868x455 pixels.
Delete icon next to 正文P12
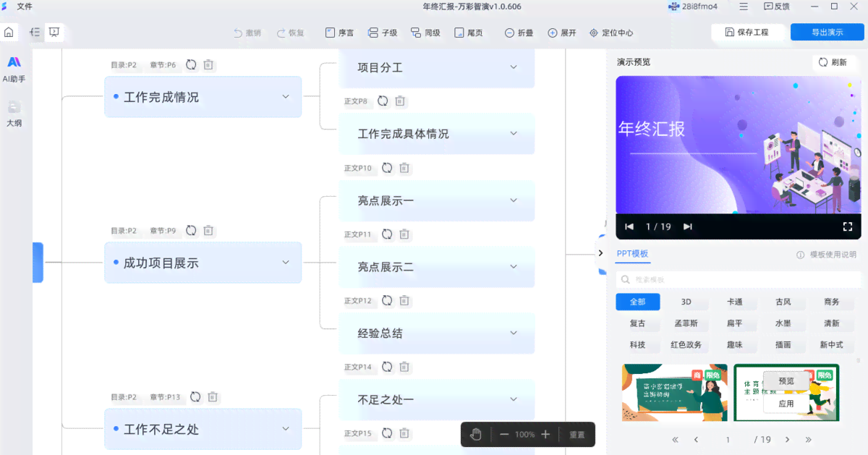[404, 300]
